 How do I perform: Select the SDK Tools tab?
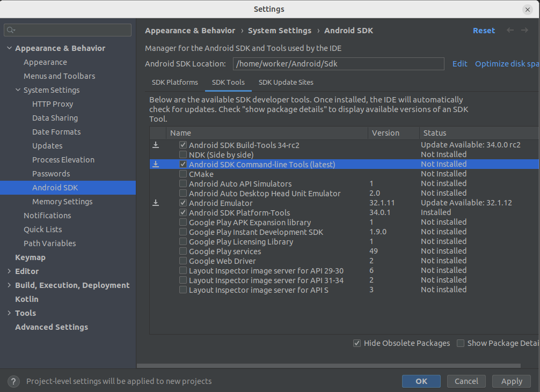pos(228,82)
